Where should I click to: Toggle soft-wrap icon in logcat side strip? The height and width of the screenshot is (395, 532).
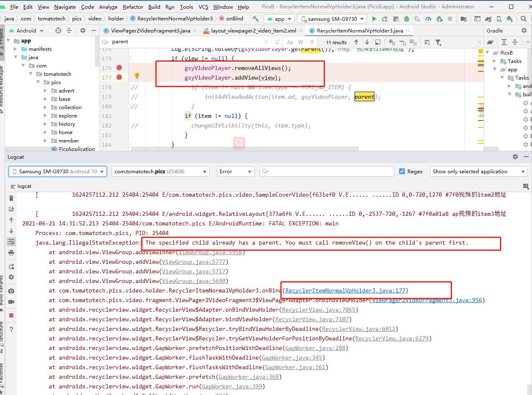pyautogui.click(x=11, y=242)
